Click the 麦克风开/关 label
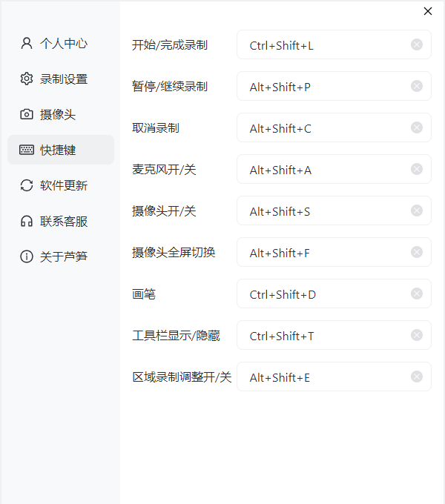The width and height of the screenshot is (445, 504). click(x=164, y=170)
